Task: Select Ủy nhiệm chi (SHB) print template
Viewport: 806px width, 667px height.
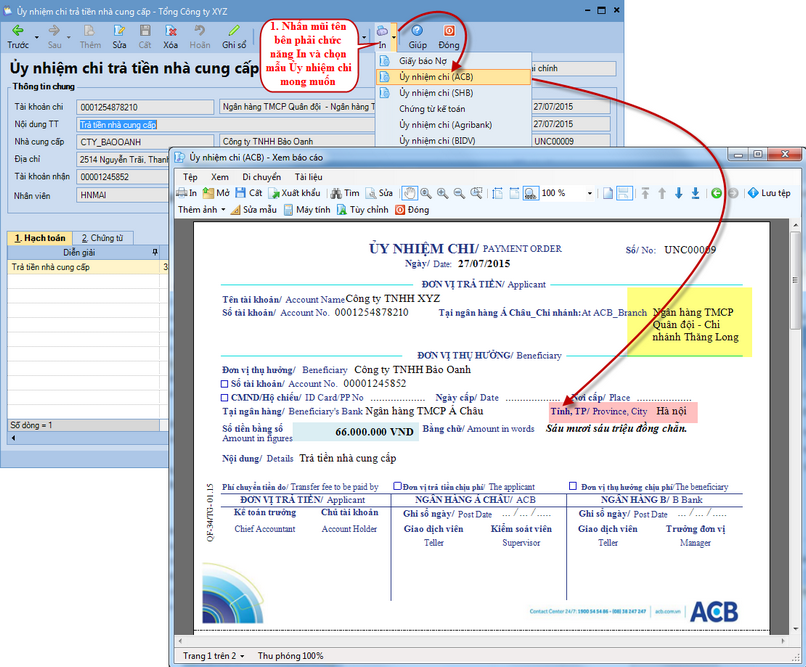Action: click(453, 93)
